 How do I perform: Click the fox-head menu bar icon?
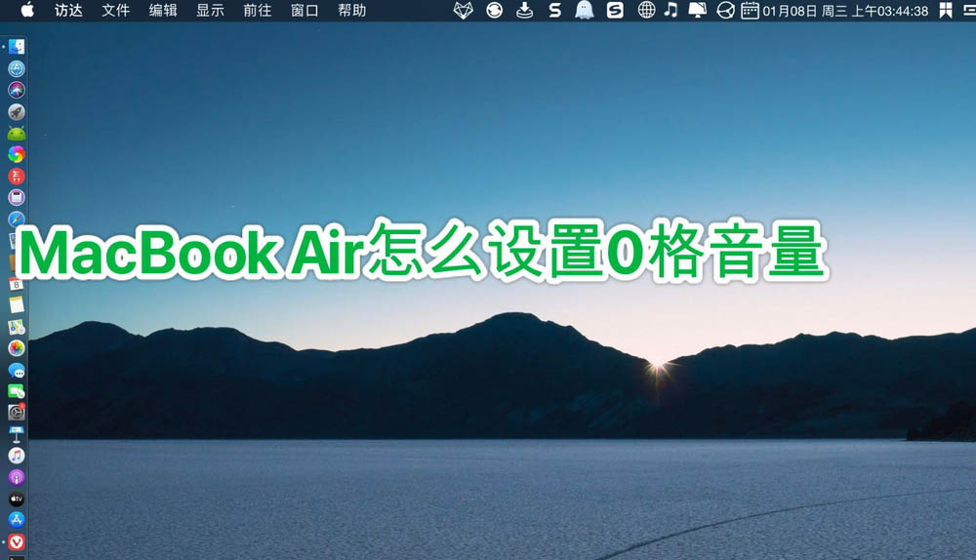point(463,10)
